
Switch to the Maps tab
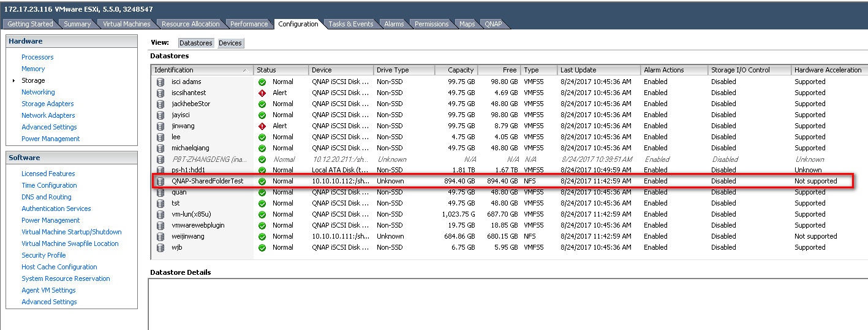[x=467, y=24]
